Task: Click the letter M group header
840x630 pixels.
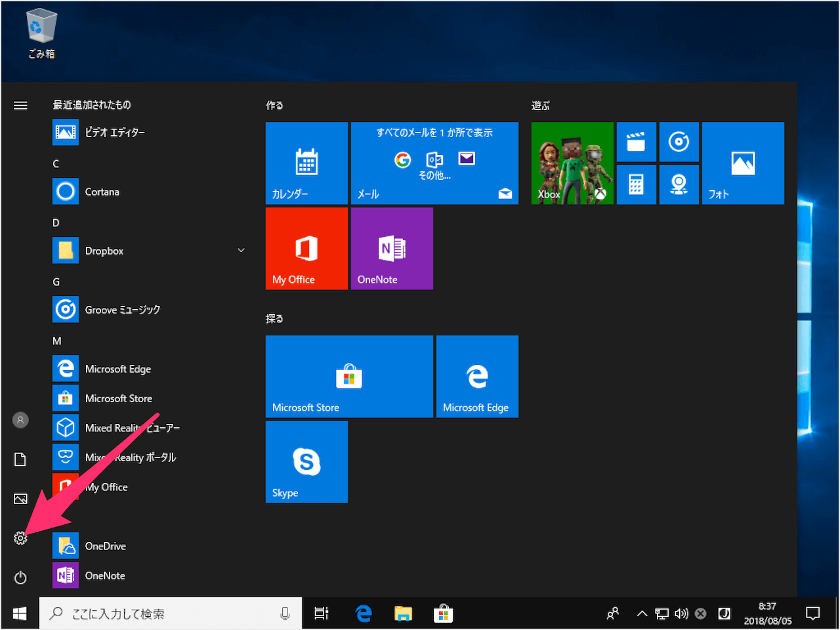Action: coord(57,341)
